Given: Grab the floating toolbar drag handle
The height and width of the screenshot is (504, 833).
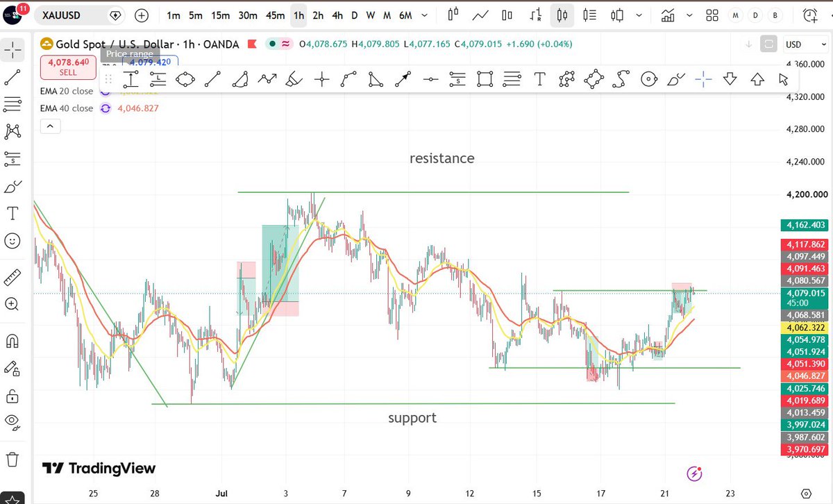Looking at the screenshot, I should [108, 80].
